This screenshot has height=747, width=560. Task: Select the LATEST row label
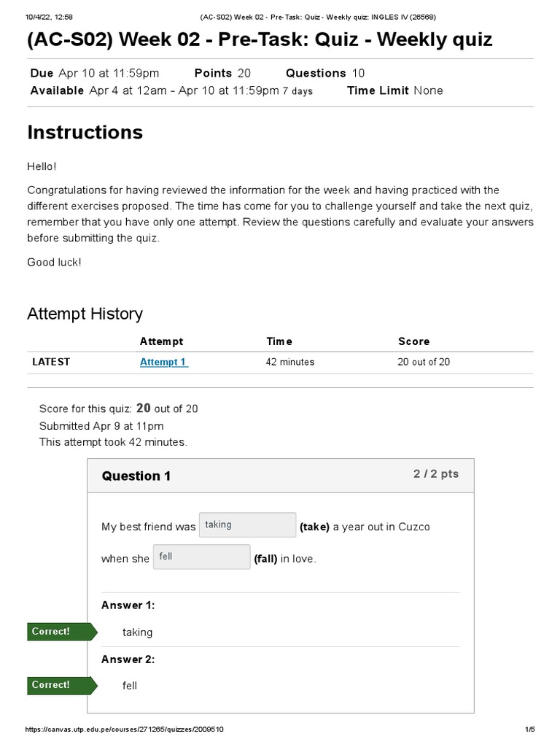click(x=51, y=362)
